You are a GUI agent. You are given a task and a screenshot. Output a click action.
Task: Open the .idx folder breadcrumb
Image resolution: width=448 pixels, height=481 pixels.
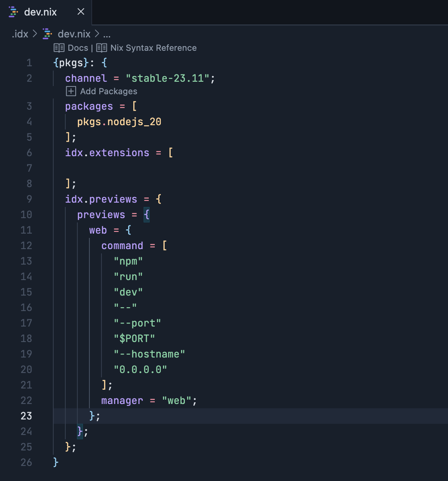pyautogui.click(x=20, y=34)
